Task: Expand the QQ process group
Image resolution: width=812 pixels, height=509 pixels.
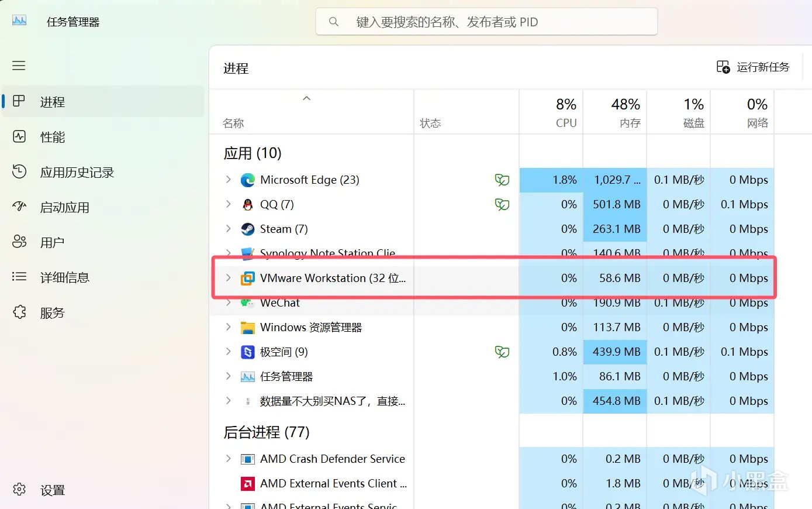Action: pos(228,204)
